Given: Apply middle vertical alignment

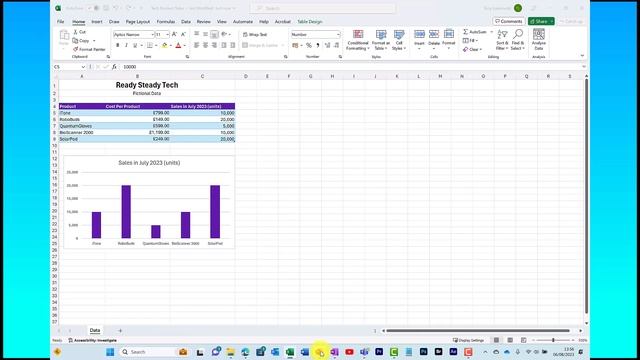Looking at the screenshot, I should tap(205, 34).
